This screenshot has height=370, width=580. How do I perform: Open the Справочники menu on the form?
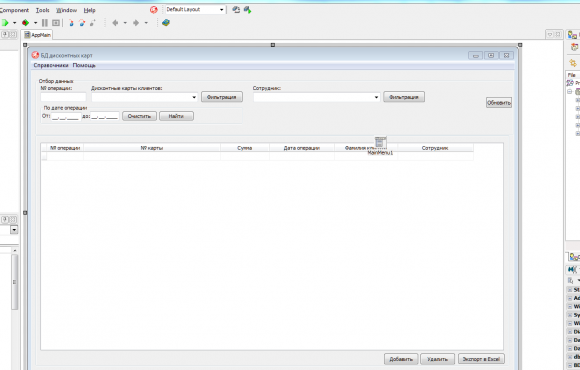tap(51, 65)
